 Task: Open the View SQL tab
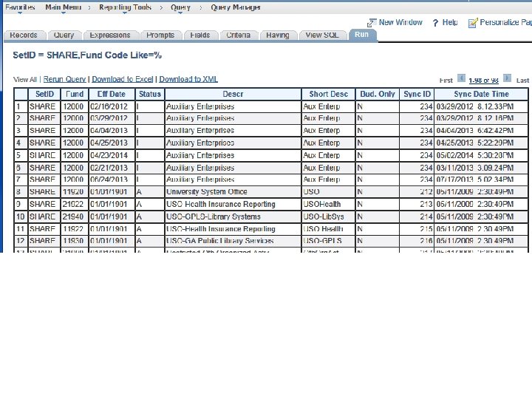tap(321, 35)
